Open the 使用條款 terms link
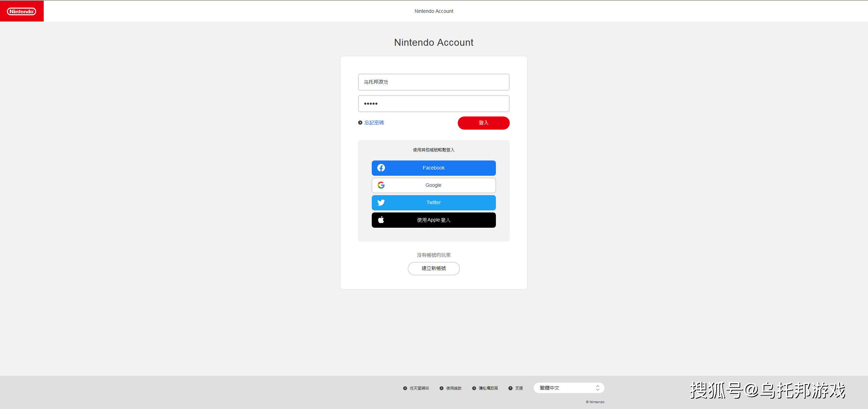This screenshot has width=868, height=409. tap(454, 388)
